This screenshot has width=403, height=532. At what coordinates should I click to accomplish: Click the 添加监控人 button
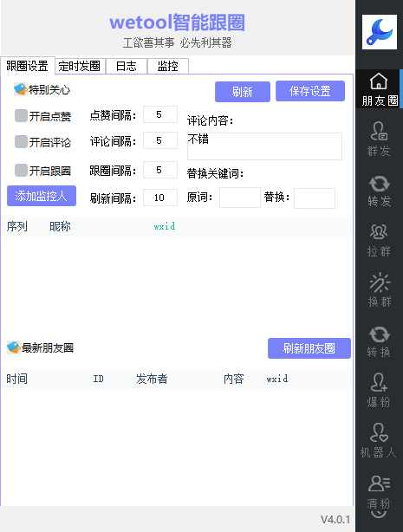tap(42, 196)
